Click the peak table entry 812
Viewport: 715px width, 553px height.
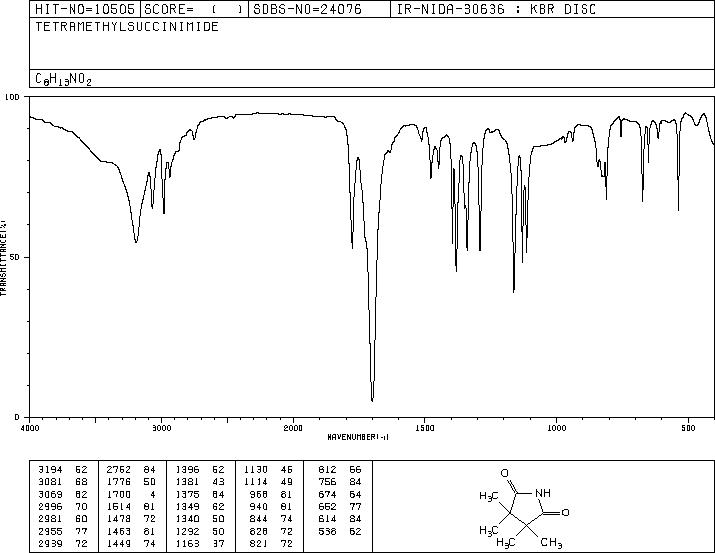click(x=327, y=470)
